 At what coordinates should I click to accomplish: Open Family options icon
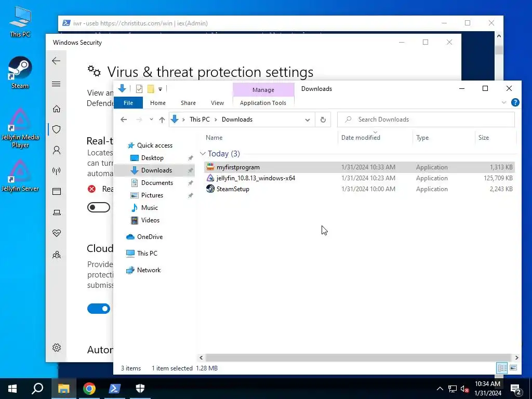[x=57, y=255]
